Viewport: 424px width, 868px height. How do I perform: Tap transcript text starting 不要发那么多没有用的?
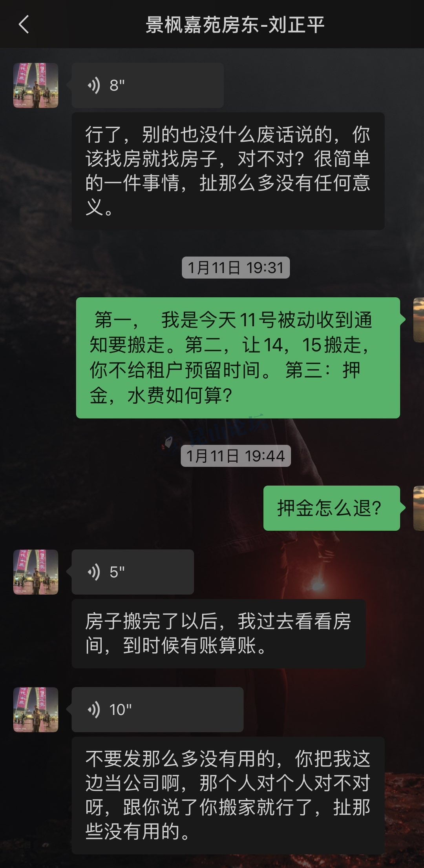coord(228,795)
